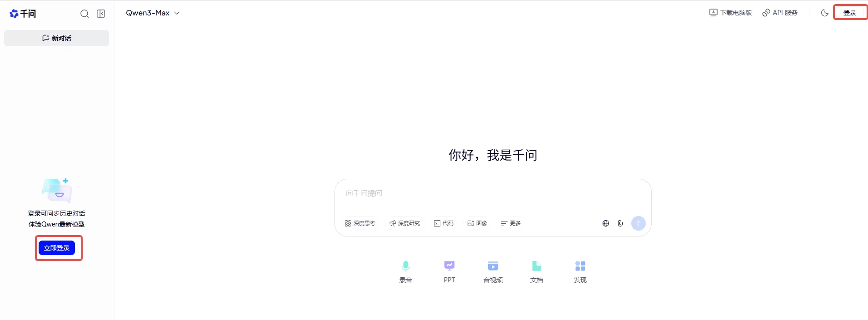
Task: Click the 登录可同步历史对话 text
Action: point(56,213)
